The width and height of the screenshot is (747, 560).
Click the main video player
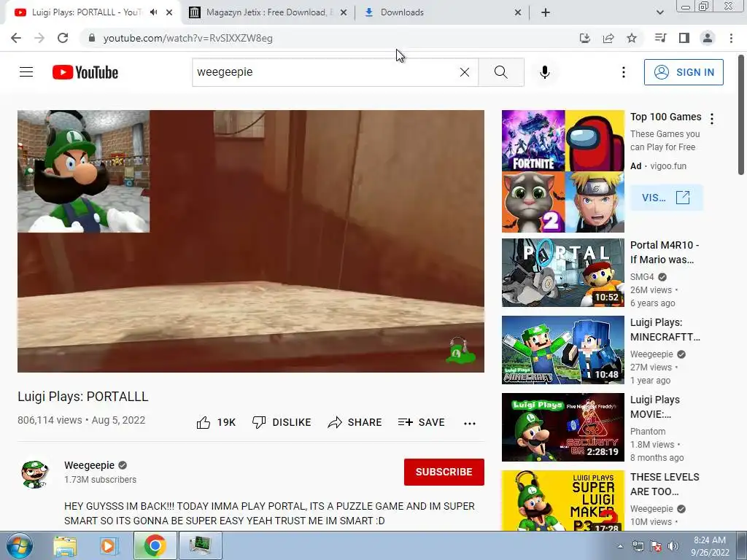251,241
